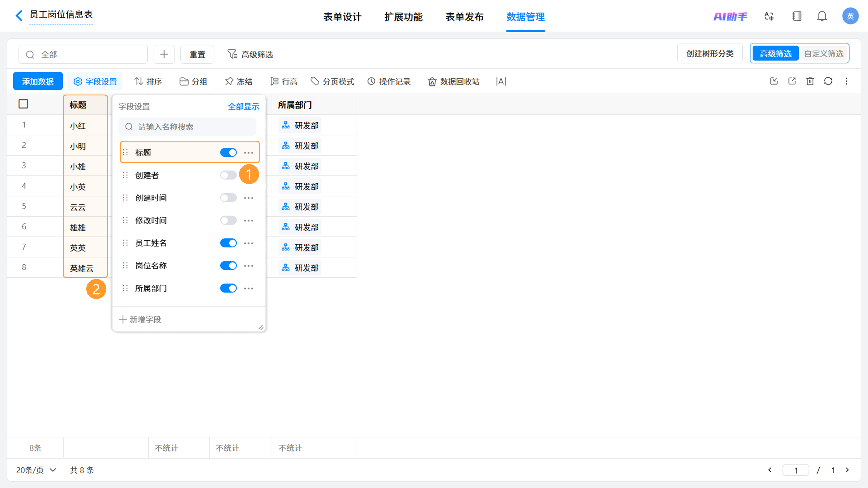Click the 冻结 freeze pin option

(x=238, y=81)
